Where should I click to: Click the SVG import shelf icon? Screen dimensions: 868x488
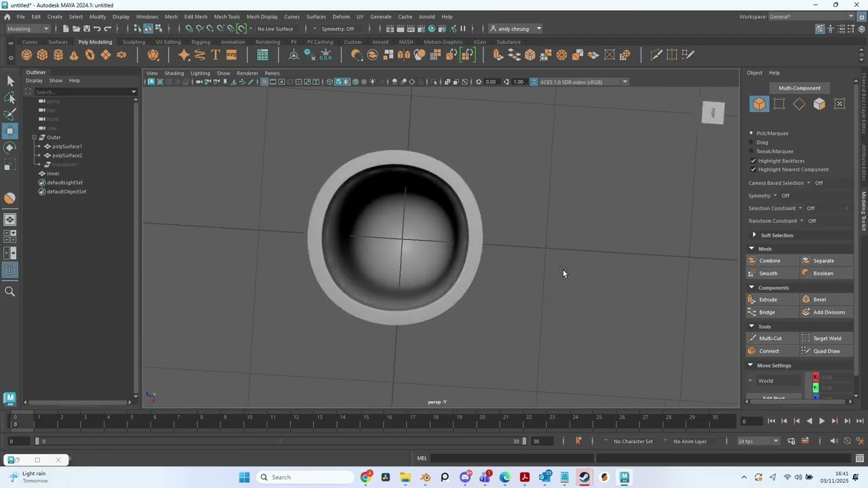[231, 55]
